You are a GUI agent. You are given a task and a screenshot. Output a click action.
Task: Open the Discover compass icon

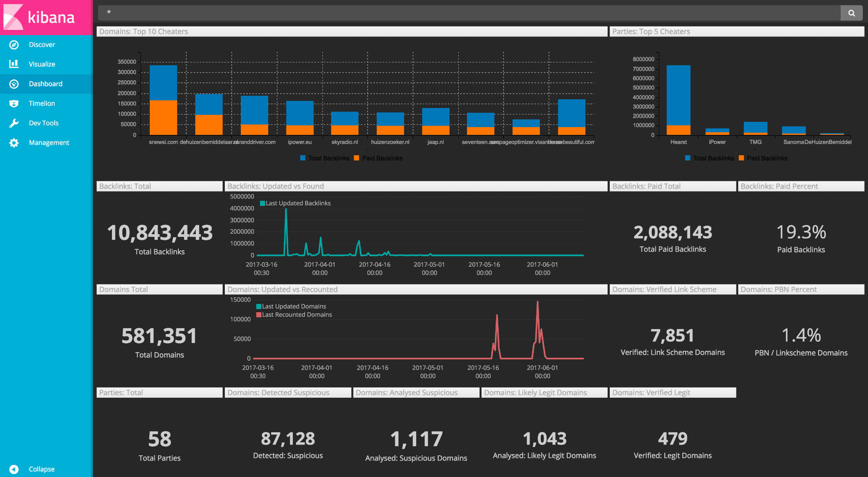14,45
